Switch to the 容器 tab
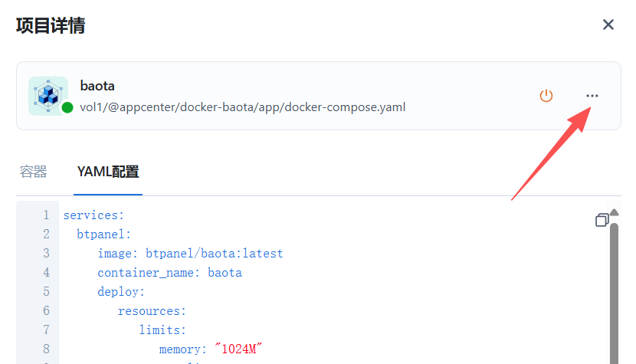Viewport: 636px width, 364px height. click(x=34, y=172)
